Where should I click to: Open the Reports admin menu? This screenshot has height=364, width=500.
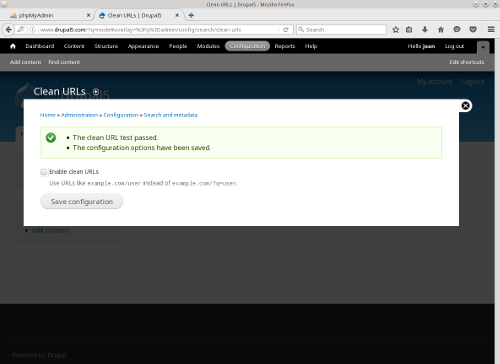[285, 46]
